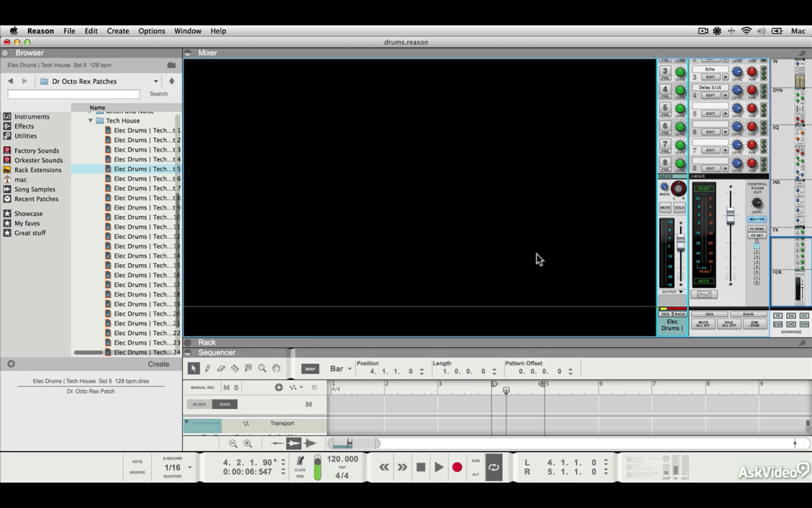Viewport: 812px width, 508px height.
Task: Click the Wi-Fi icon in the menu bar
Action: (x=747, y=31)
